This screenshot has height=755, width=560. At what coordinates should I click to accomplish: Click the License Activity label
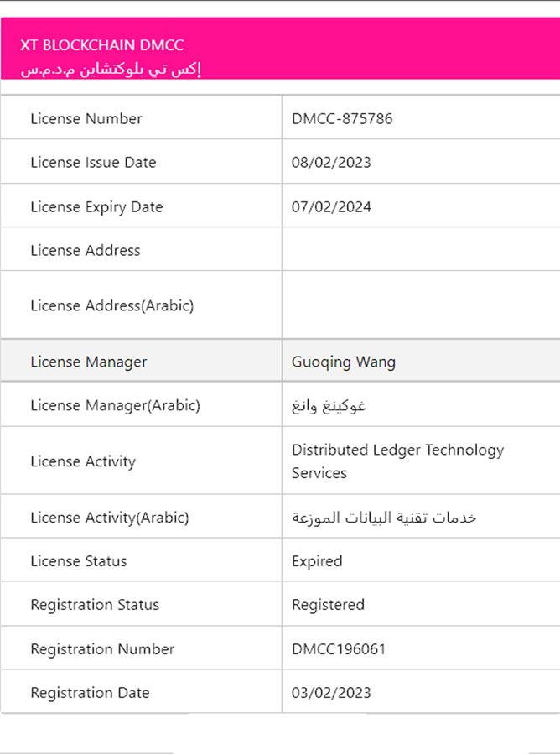click(x=83, y=461)
